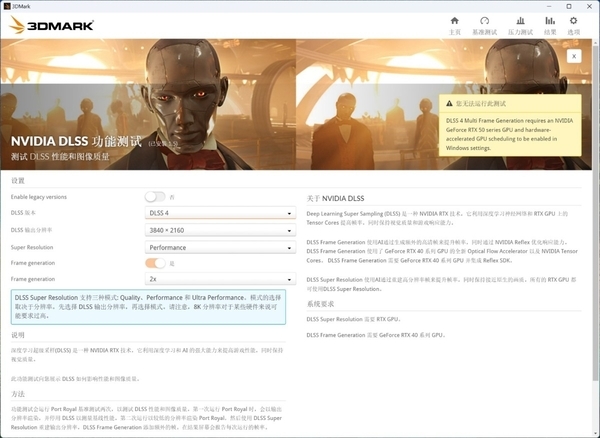This screenshot has height=438, width=600.
Task: Go to the Home page icon
Action: click(455, 21)
